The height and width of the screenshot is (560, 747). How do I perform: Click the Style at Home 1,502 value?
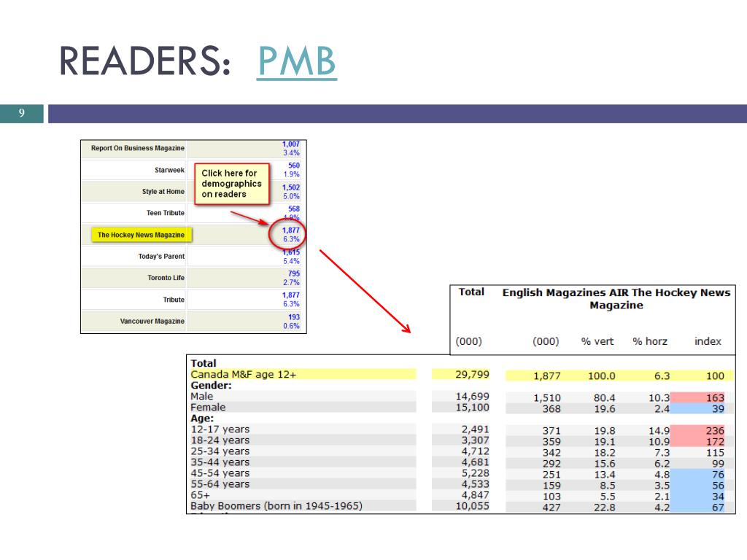(x=290, y=187)
